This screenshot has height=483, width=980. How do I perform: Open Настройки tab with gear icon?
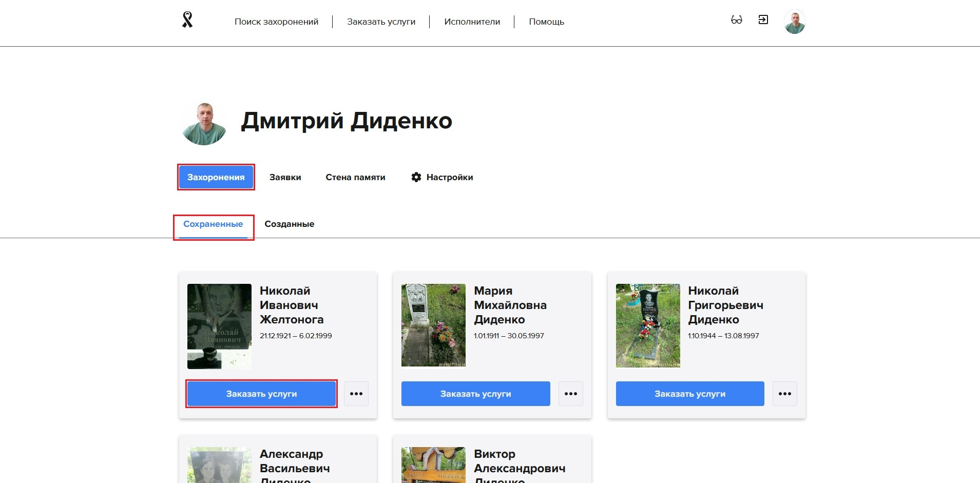coord(442,177)
